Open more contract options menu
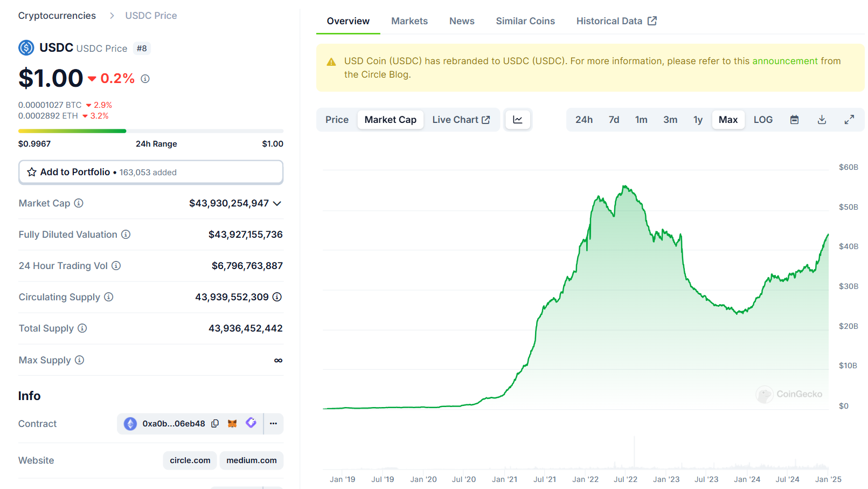The width and height of the screenshot is (868, 489). [274, 424]
